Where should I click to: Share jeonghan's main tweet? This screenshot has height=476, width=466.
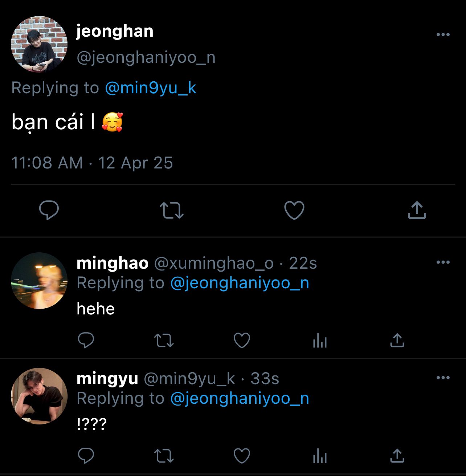(x=417, y=210)
